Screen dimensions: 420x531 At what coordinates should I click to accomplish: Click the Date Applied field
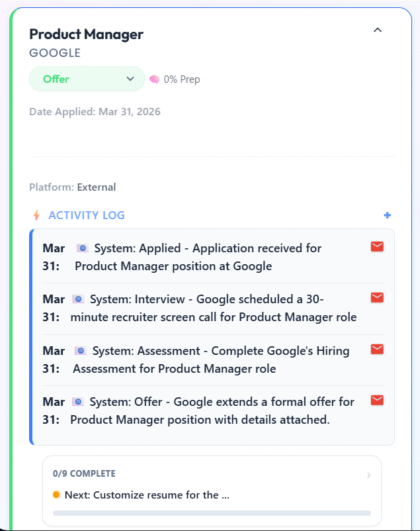click(x=94, y=112)
